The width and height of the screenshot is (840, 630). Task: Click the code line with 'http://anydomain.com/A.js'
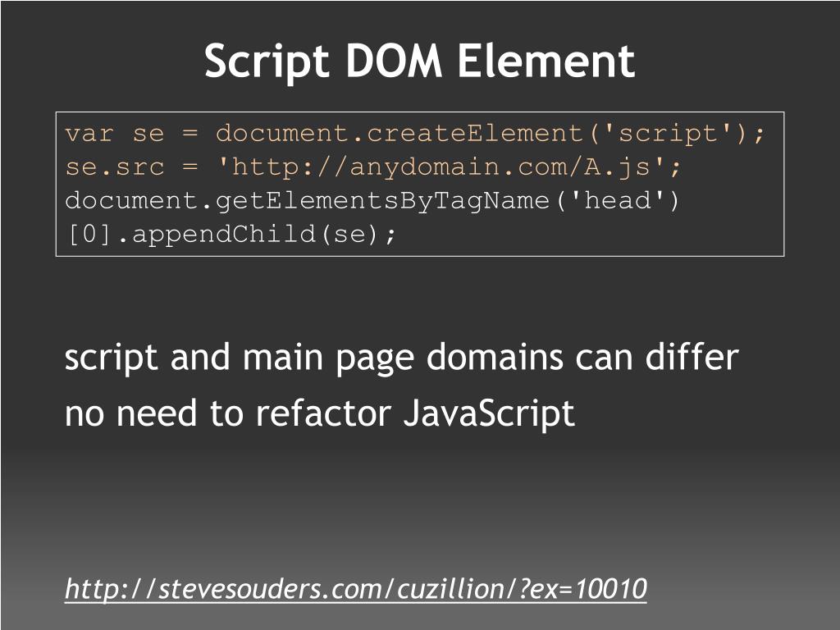pyautogui.click(x=373, y=167)
